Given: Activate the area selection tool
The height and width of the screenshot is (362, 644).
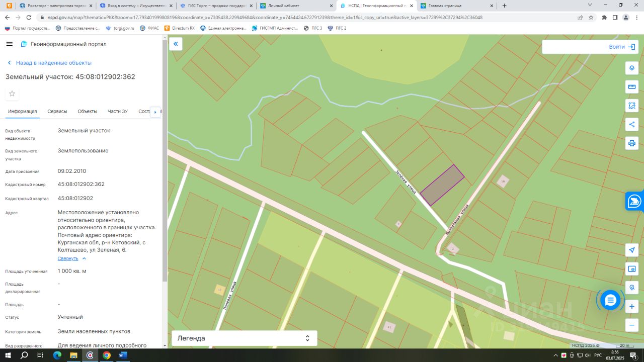Looking at the screenshot, I should click(632, 106).
